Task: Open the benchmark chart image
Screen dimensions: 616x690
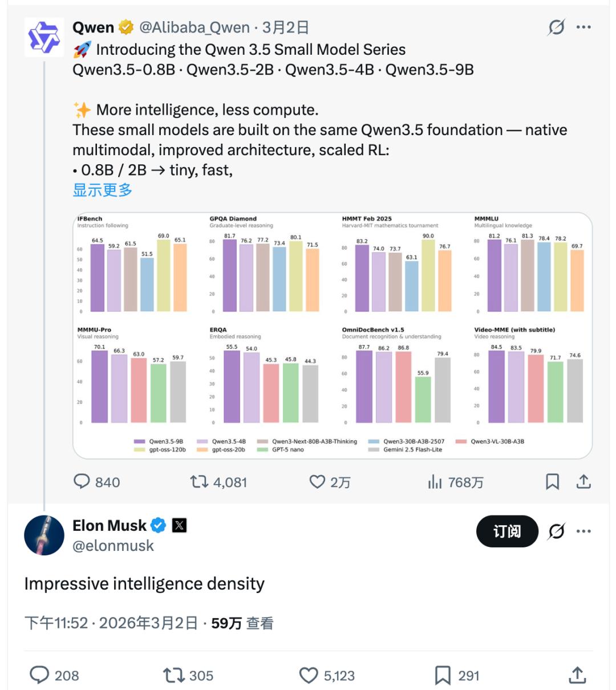Action: (x=332, y=335)
